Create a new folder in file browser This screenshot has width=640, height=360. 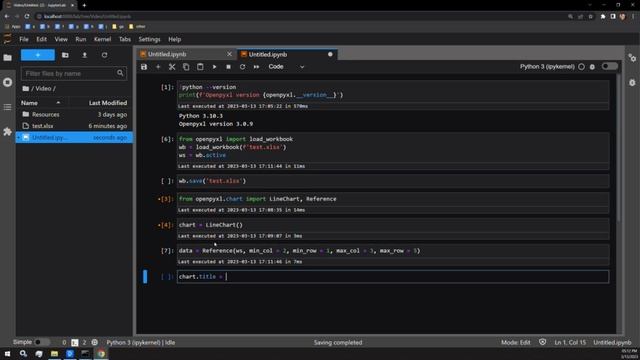(65, 55)
